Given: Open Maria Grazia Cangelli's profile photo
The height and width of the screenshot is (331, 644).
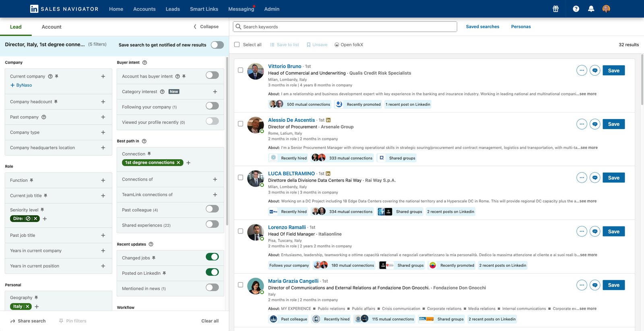Looking at the screenshot, I should click(255, 286).
